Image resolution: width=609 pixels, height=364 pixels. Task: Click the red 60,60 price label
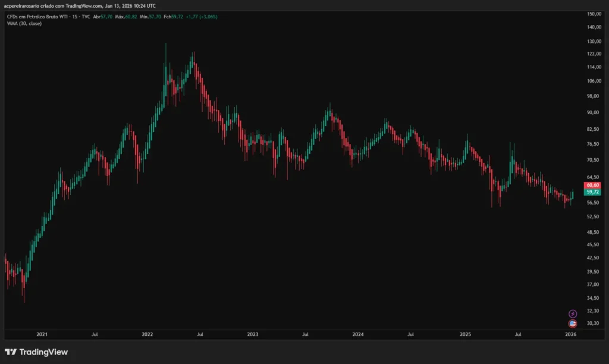point(591,185)
